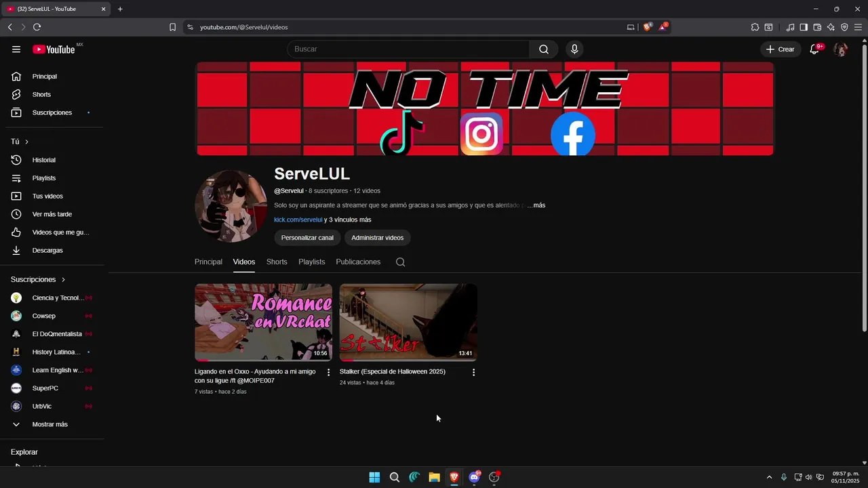Click Personalizar canal button

click(x=307, y=238)
